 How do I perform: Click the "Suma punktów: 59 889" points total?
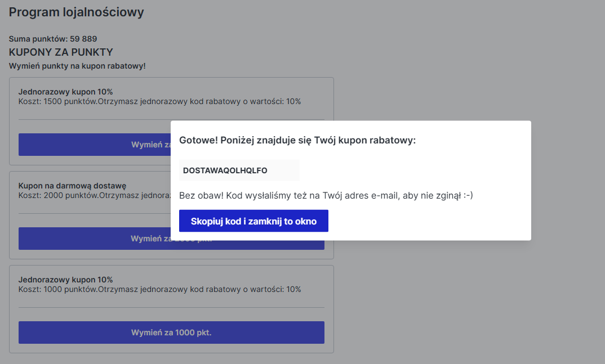(53, 39)
